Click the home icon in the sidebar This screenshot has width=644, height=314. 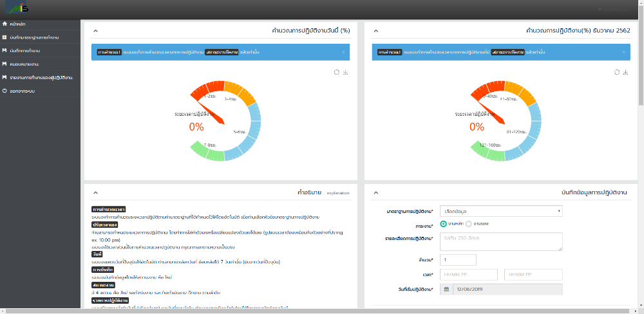click(x=5, y=24)
